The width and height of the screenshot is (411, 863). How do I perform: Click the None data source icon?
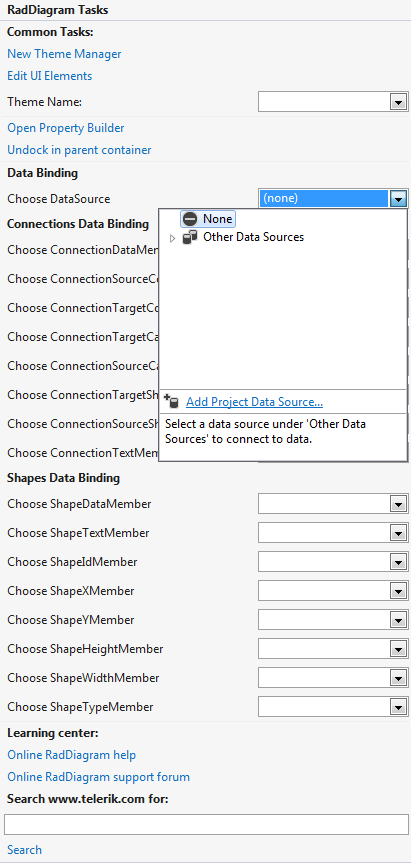click(x=190, y=219)
